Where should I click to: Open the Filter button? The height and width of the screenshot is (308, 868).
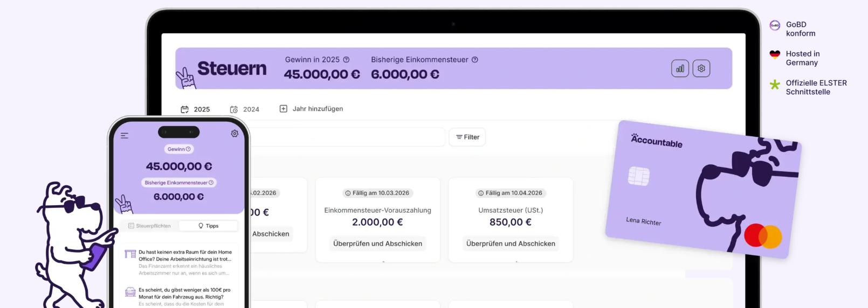coord(467,137)
